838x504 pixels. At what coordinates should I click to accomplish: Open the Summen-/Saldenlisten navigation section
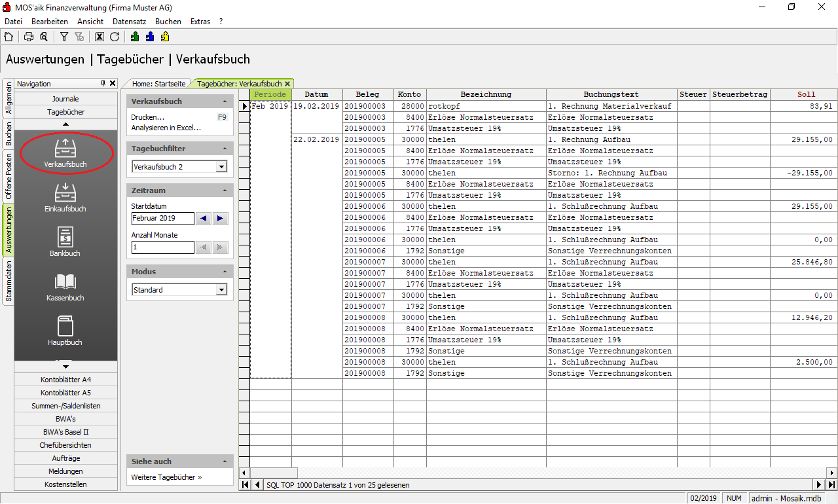point(65,406)
